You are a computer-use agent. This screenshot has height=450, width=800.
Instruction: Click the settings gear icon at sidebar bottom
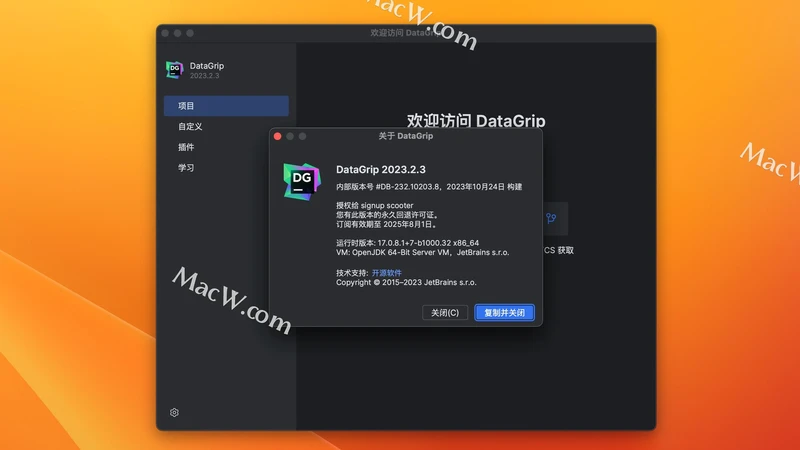pos(174,412)
